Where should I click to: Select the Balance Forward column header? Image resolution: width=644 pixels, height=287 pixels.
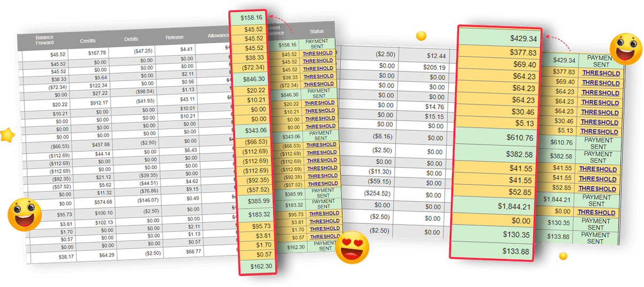pos(44,40)
